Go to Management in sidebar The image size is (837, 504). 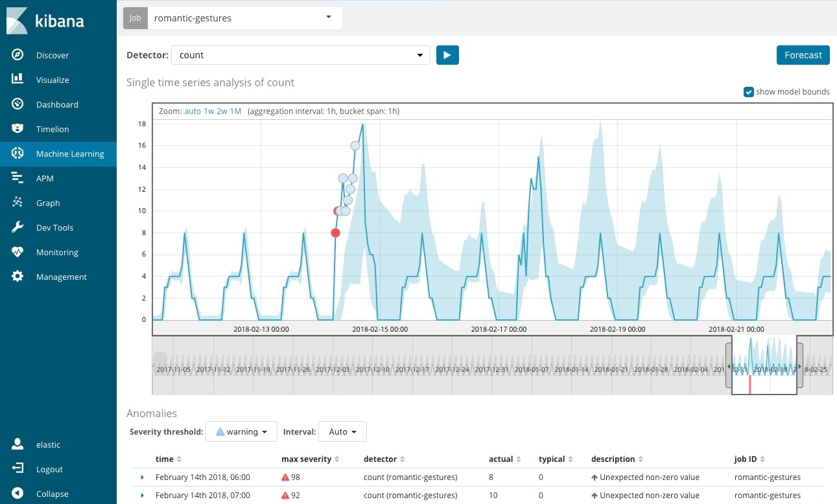tap(61, 277)
